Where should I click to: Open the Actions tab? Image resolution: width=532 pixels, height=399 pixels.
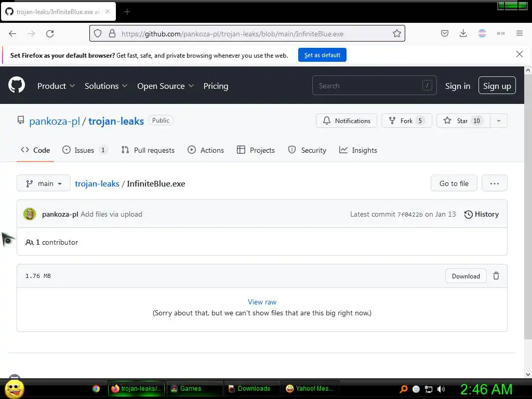[206, 150]
